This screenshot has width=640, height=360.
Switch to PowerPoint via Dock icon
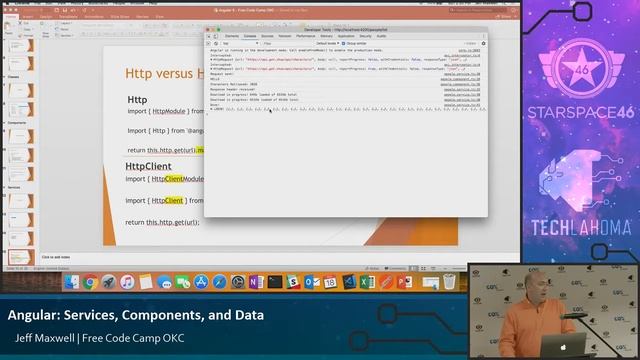(x=404, y=282)
